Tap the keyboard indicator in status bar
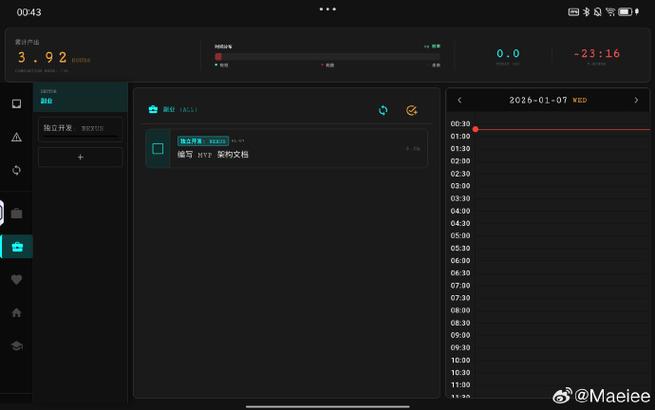 click(x=574, y=12)
